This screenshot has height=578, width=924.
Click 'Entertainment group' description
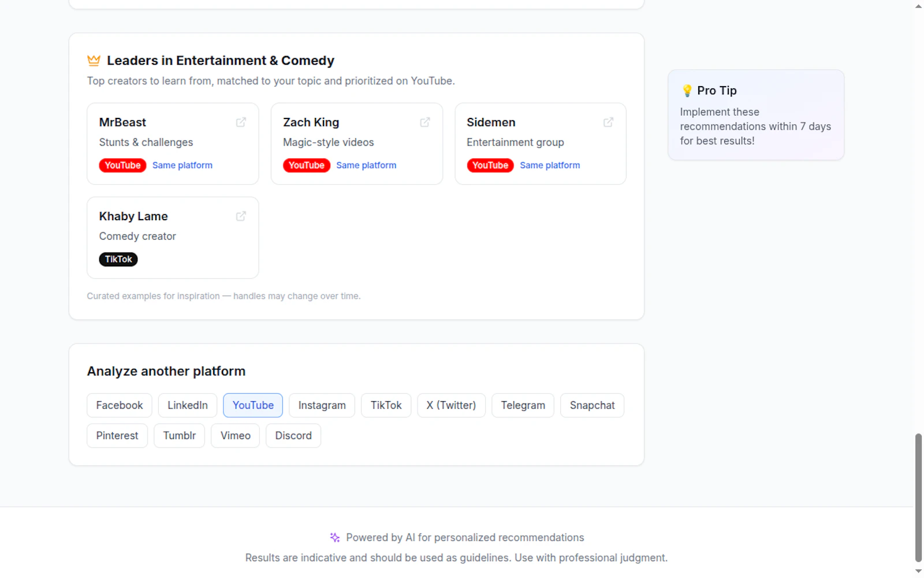[516, 142]
